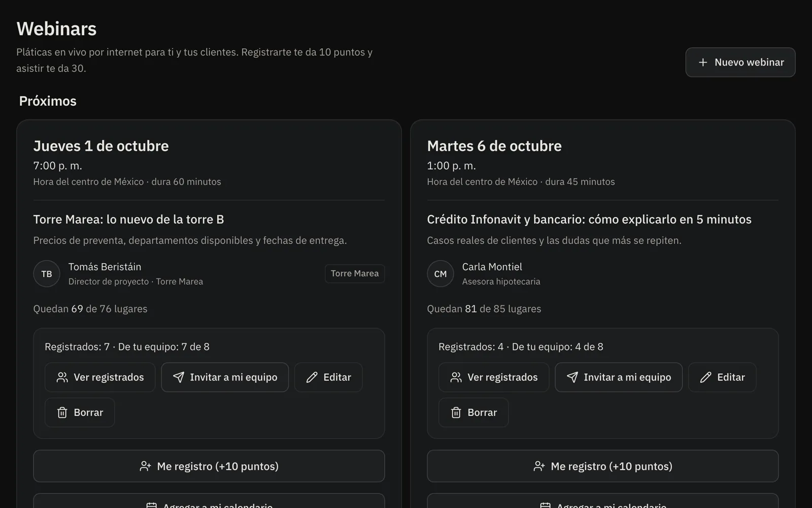Click the line Registrados: 7 · De tu equipo: 7 de 8
This screenshot has width=812, height=508.
[127, 347]
